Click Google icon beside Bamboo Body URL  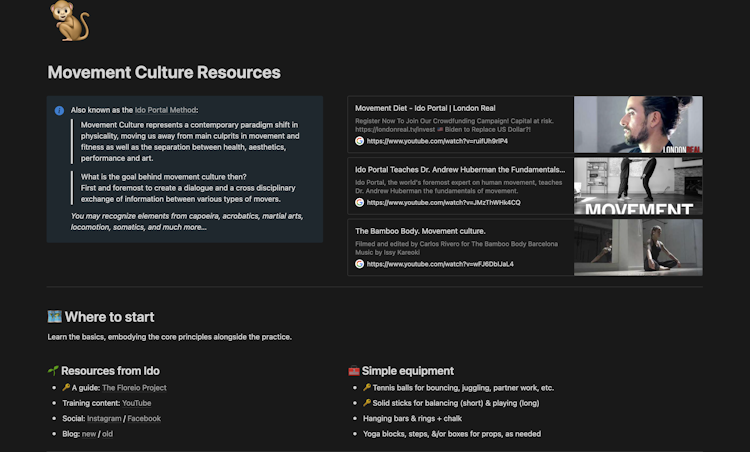pyautogui.click(x=359, y=264)
